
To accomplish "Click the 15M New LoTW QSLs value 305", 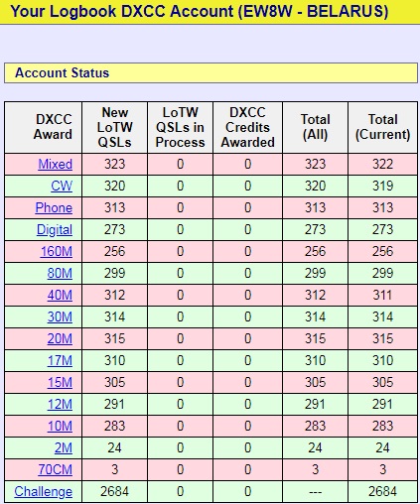I will click(x=114, y=382).
